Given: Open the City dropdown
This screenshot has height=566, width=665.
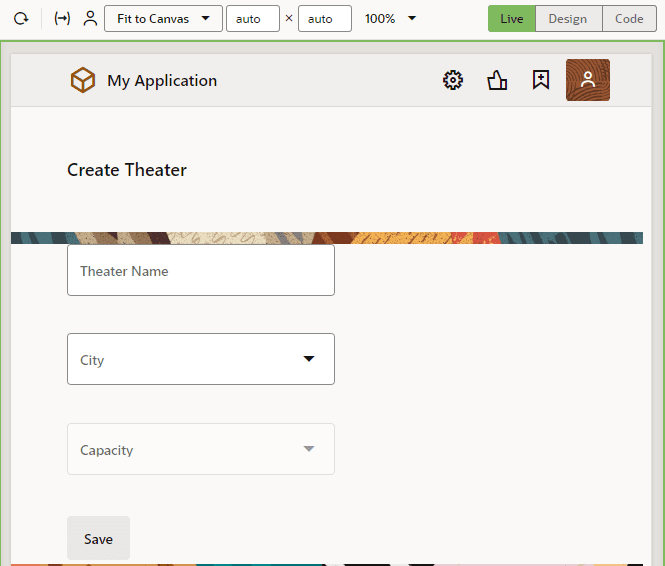Looking at the screenshot, I should click(201, 359).
